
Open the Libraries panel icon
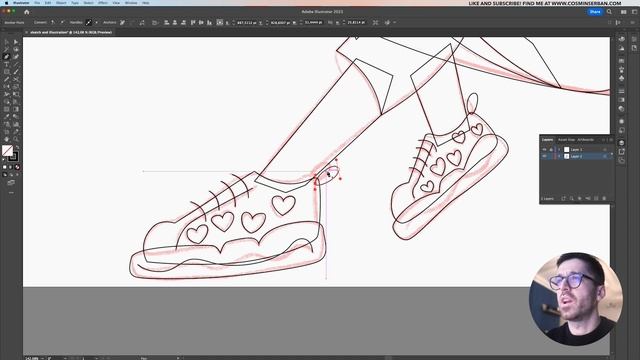tap(634, 48)
